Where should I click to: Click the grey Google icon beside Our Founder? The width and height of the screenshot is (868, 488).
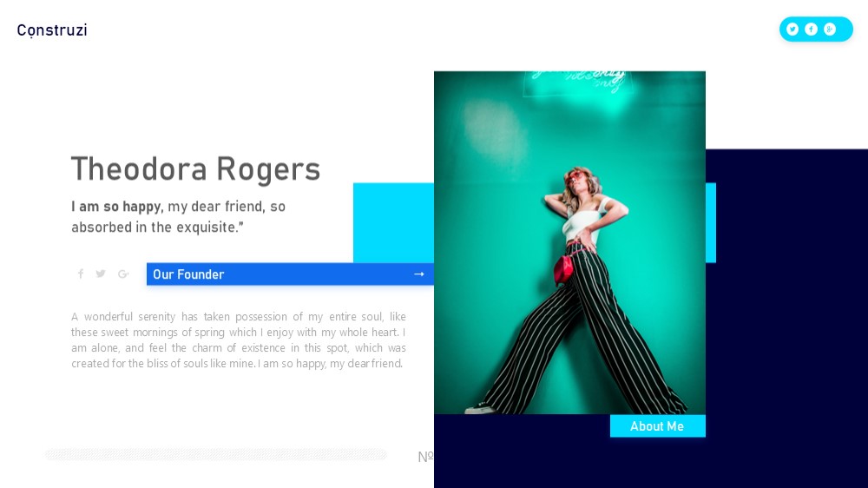pos(123,274)
